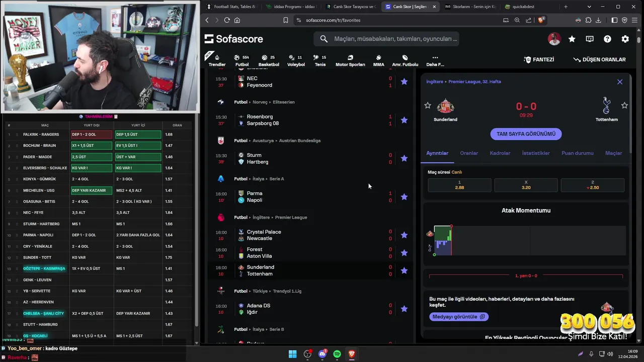Switch to the İstatistikler tab
Image resolution: width=644 pixels, height=362 pixels.
tap(536, 153)
